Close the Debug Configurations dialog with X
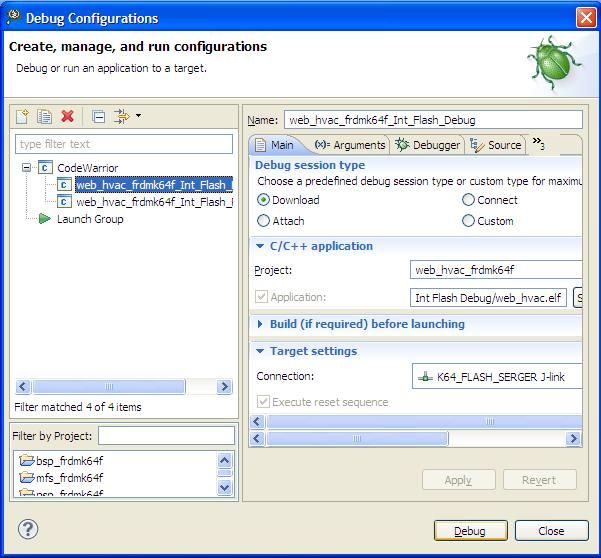The image size is (601, 558). click(586, 18)
